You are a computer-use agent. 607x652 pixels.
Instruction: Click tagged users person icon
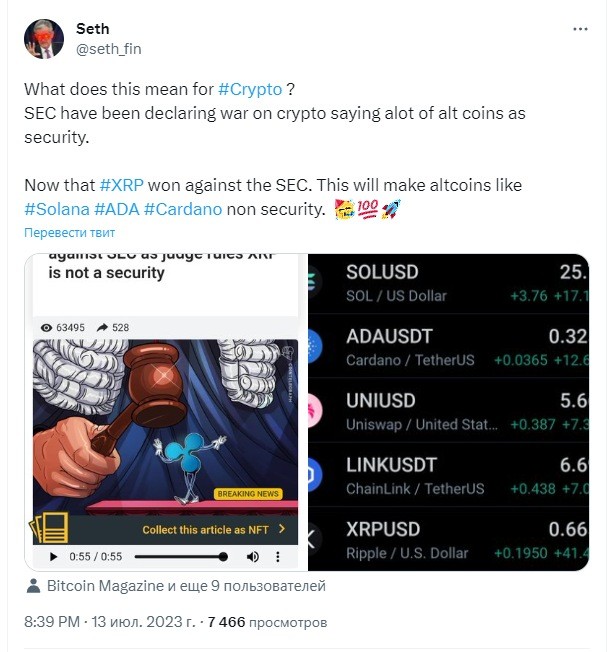pos(33,585)
